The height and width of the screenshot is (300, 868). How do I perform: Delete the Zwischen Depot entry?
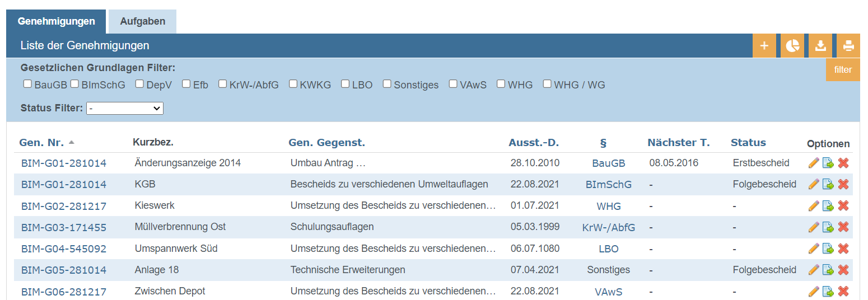pos(843,292)
